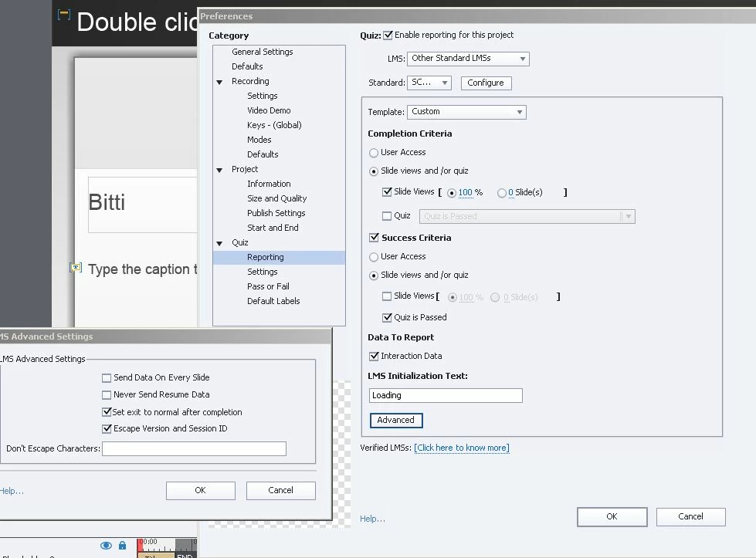Click the Configure button

point(486,83)
